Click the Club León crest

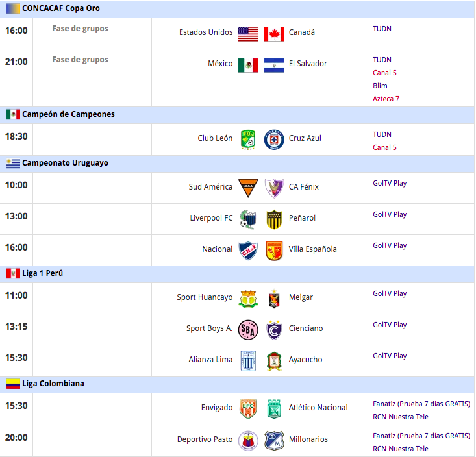pyautogui.click(x=248, y=139)
